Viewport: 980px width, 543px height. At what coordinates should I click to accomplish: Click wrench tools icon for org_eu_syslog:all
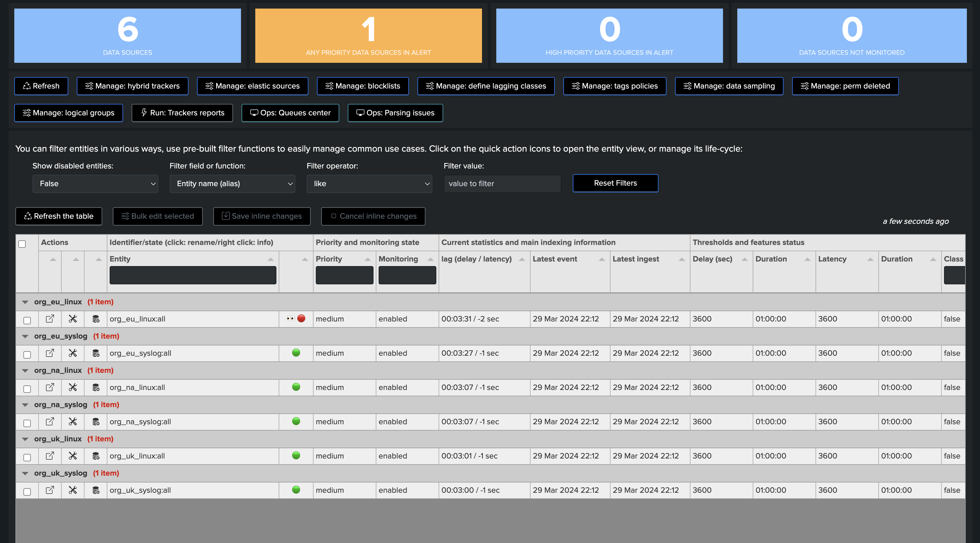[73, 353]
